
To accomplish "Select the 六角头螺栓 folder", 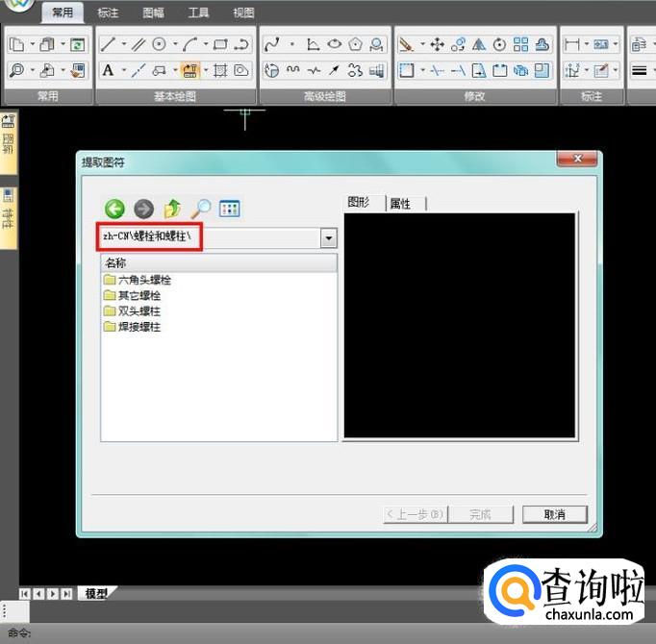I will pos(144,280).
